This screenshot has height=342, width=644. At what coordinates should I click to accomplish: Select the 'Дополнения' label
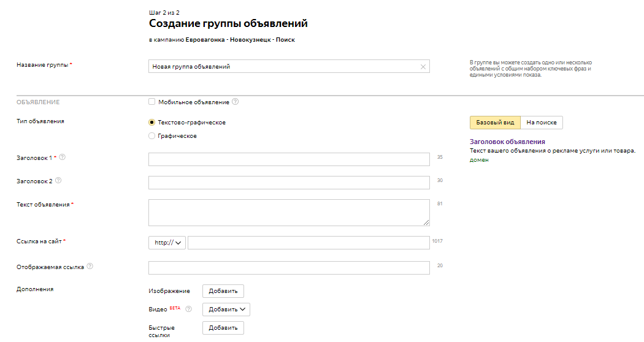pos(35,289)
